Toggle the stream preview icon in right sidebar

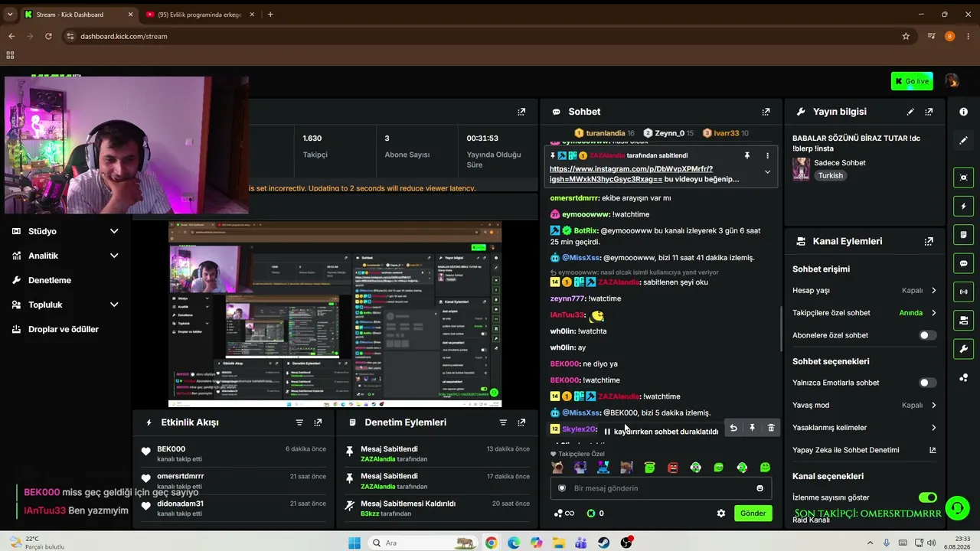coord(963,178)
